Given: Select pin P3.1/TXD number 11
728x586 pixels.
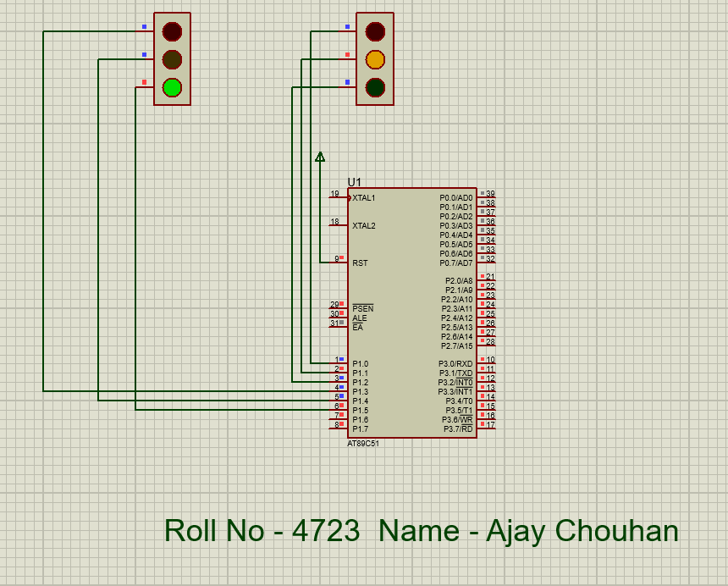Looking at the screenshot, I should [487, 372].
